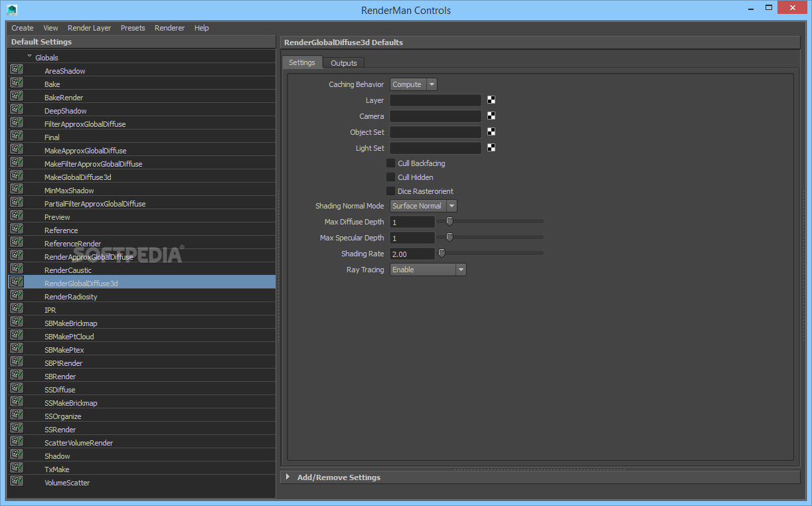Expand the Add/Remove Settings section
The width and height of the screenshot is (812, 506).
click(x=287, y=477)
